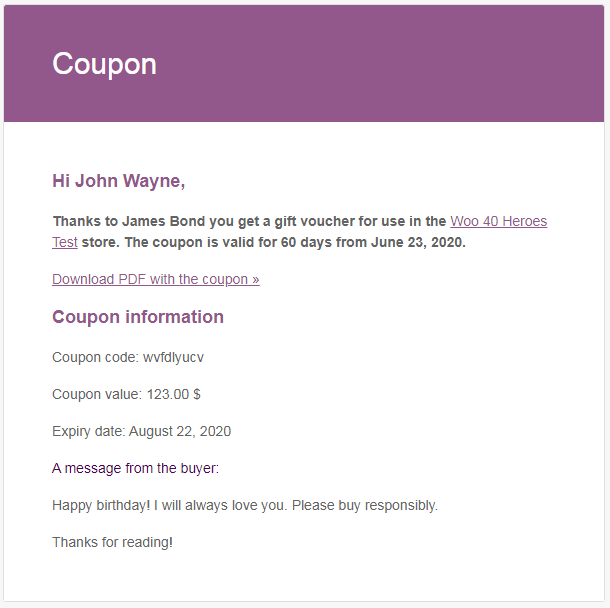
Task: Open the Woo 40 Heroes store link
Action: [x=498, y=221]
